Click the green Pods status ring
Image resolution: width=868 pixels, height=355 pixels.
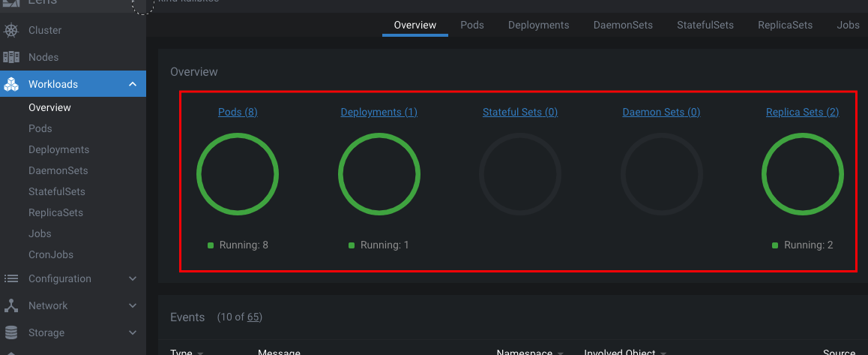pyautogui.click(x=238, y=174)
